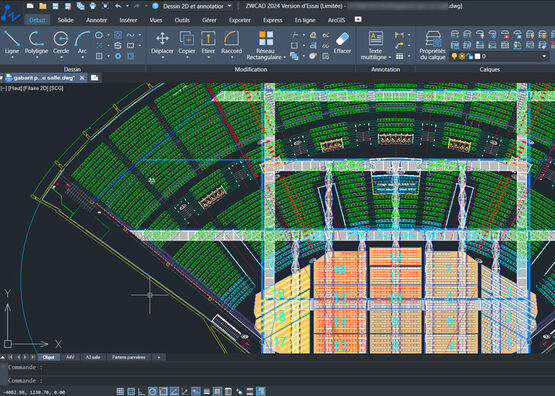Viewport: 555px width, 396px height.
Task: Toggle ortho mode in status bar
Action: (142, 391)
